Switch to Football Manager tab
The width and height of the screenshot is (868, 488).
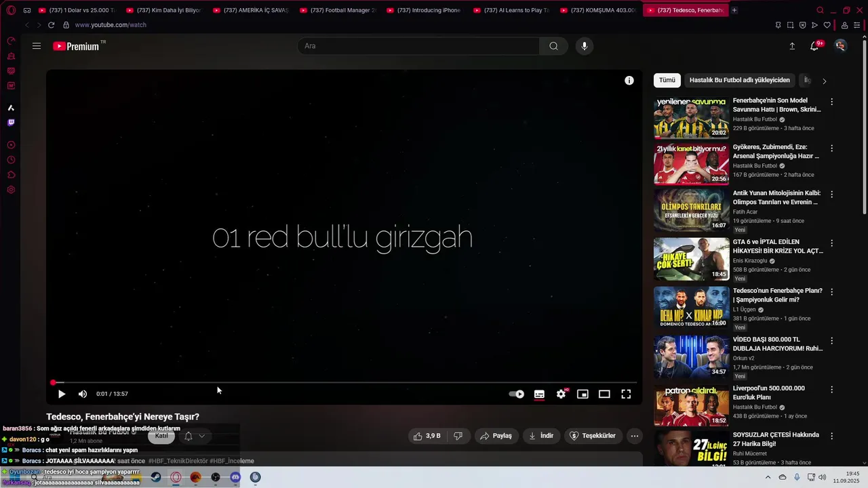[338, 10]
